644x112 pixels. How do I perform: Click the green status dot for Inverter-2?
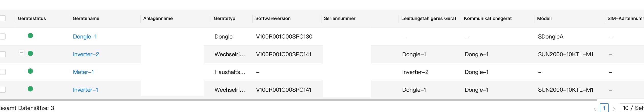[30, 53]
